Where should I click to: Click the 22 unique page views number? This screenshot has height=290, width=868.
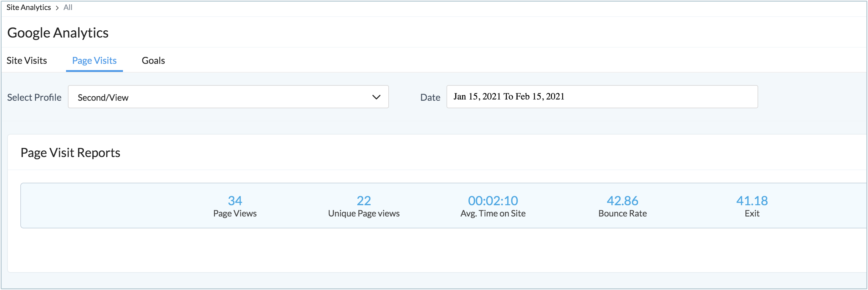point(364,201)
